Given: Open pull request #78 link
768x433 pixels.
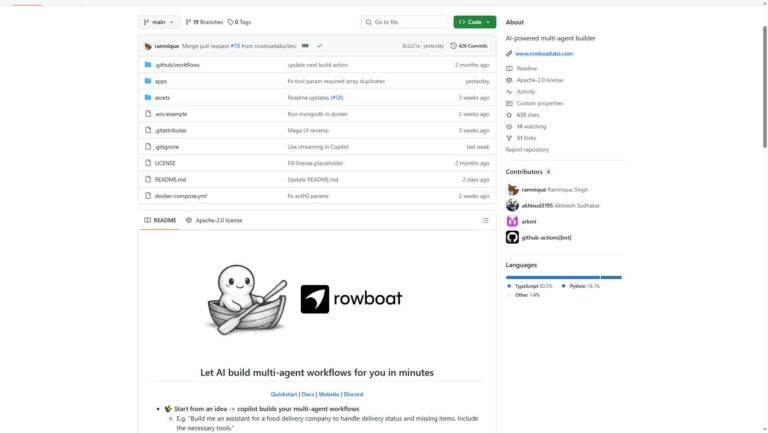Looking at the screenshot, I should click(235, 46).
